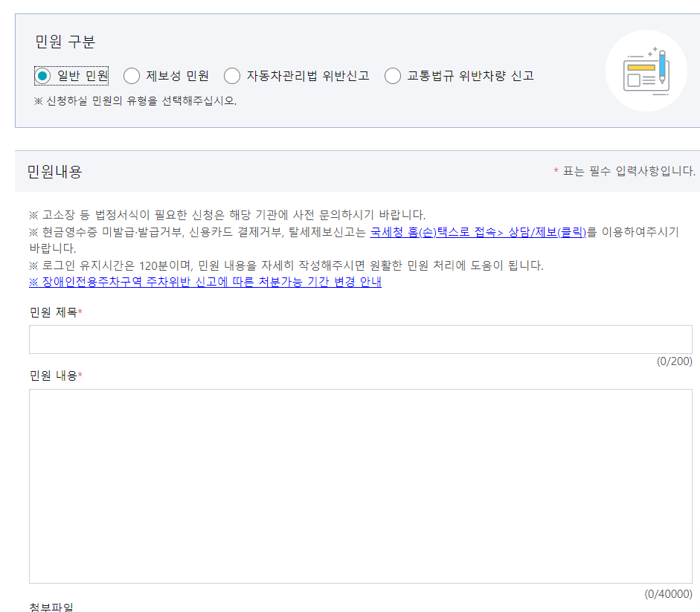Select the 자동차관리법 위반신고 radio button
This screenshot has width=700, height=612.
point(232,75)
